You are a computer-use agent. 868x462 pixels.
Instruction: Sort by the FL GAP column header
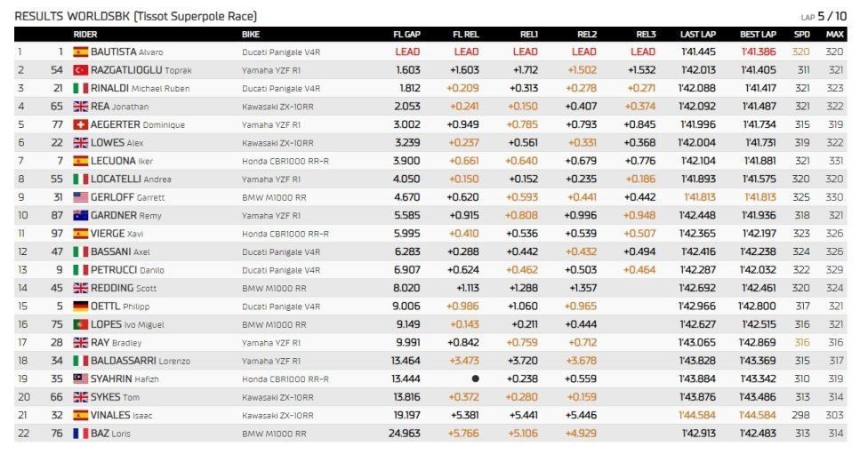coord(407,35)
